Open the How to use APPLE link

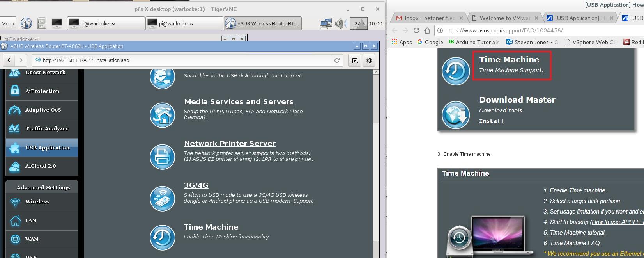coord(618,222)
